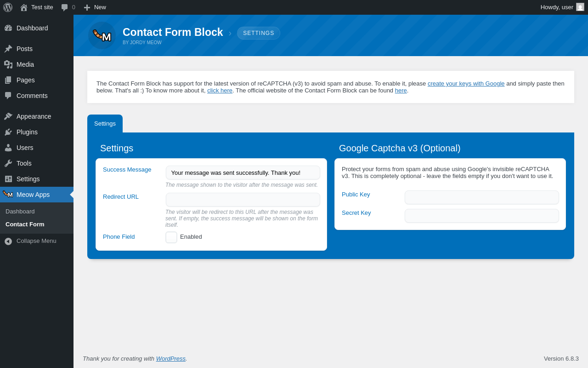Click the Public Key input field
The width and height of the screenshot is (588, 368).
(x=482, y=197)
